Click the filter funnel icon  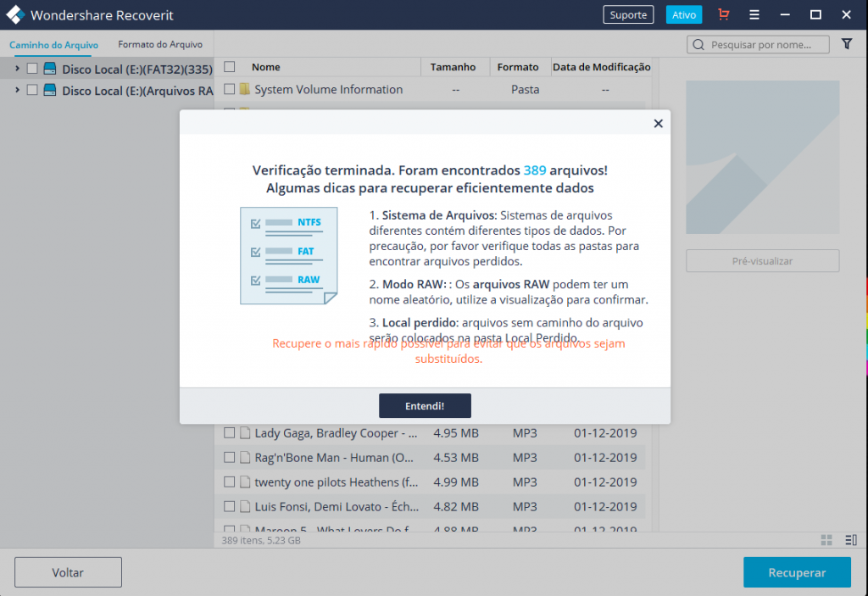pos(847,44)
